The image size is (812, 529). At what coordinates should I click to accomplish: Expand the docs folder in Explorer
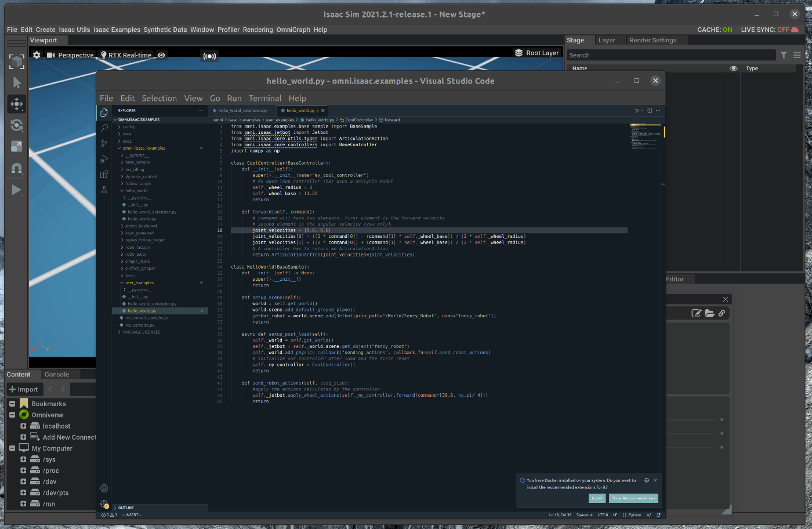click(127, 141)
